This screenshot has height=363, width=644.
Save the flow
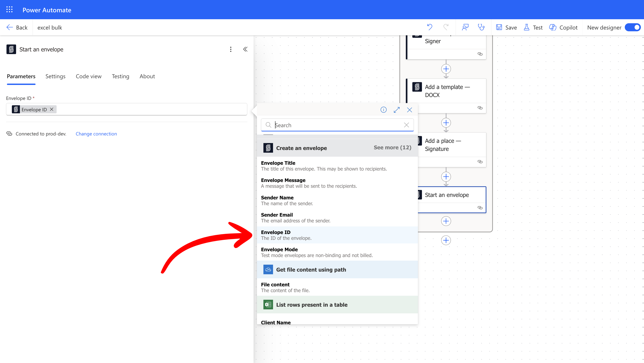506,27
